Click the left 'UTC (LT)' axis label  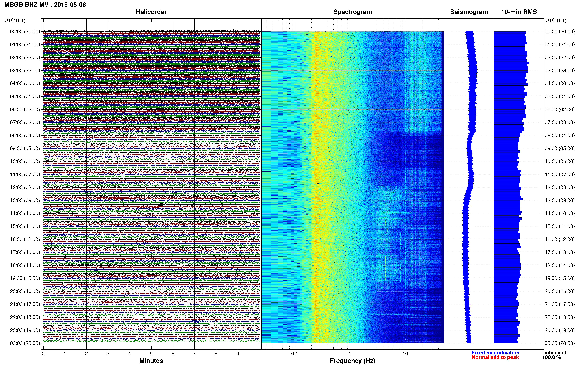[15, 20]
